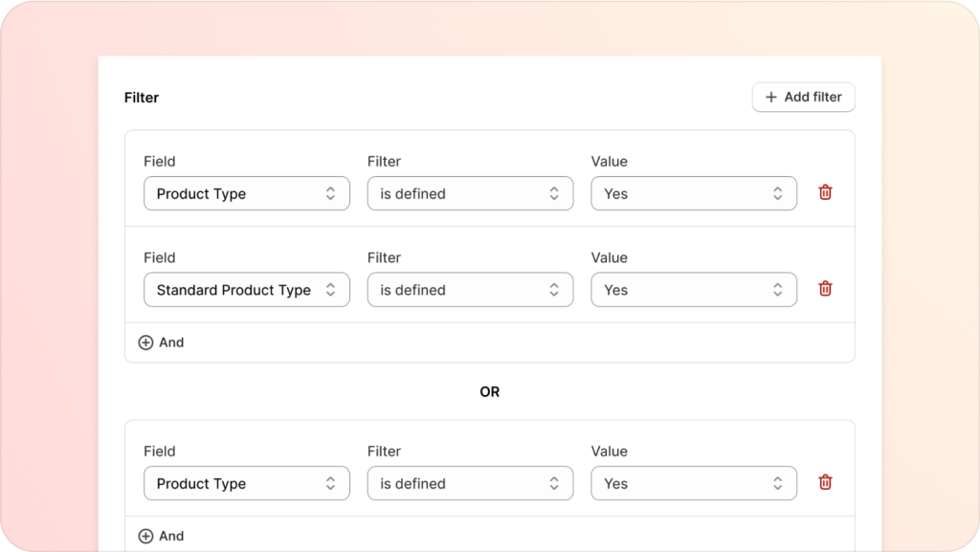Open the Yes value dropdown in the first row
980x552 pixels.
coord(693,193)
